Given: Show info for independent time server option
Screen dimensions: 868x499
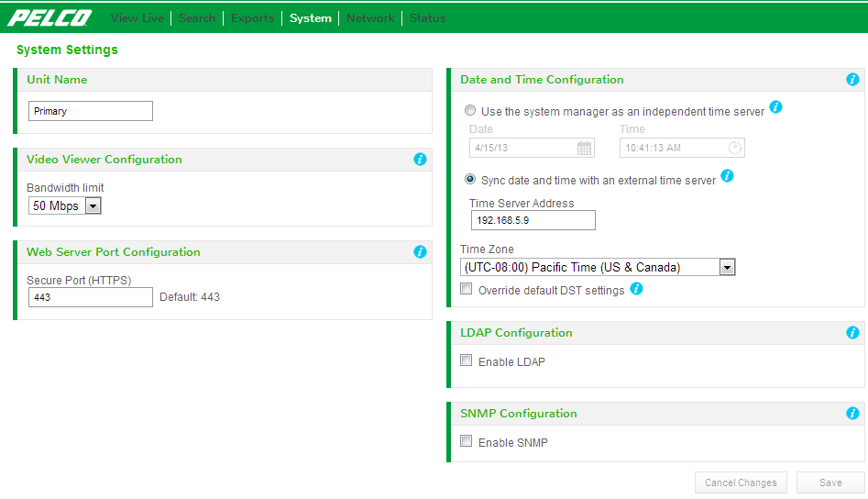Looking at the screenshot, I should pos(775,107).
